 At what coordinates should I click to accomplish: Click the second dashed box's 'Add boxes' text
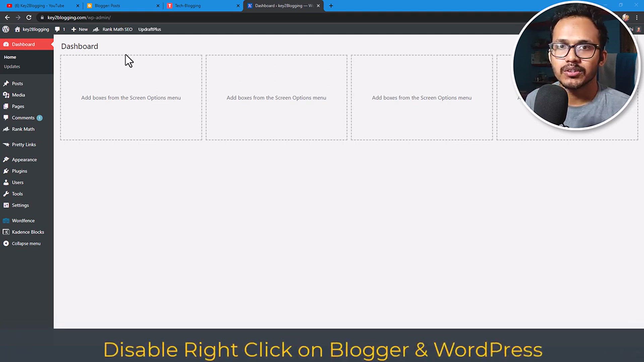click(276, 98)
